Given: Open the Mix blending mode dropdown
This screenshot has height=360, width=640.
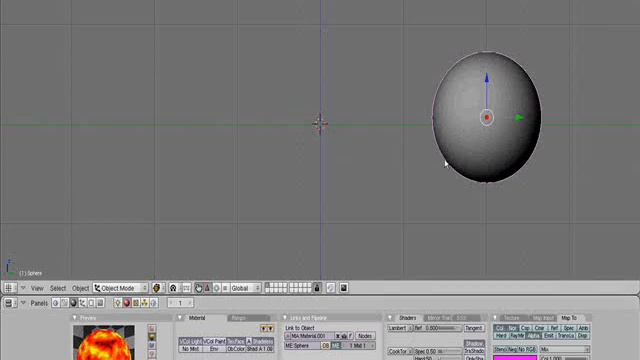Looking at the screenshot, I should pos(565,349).
